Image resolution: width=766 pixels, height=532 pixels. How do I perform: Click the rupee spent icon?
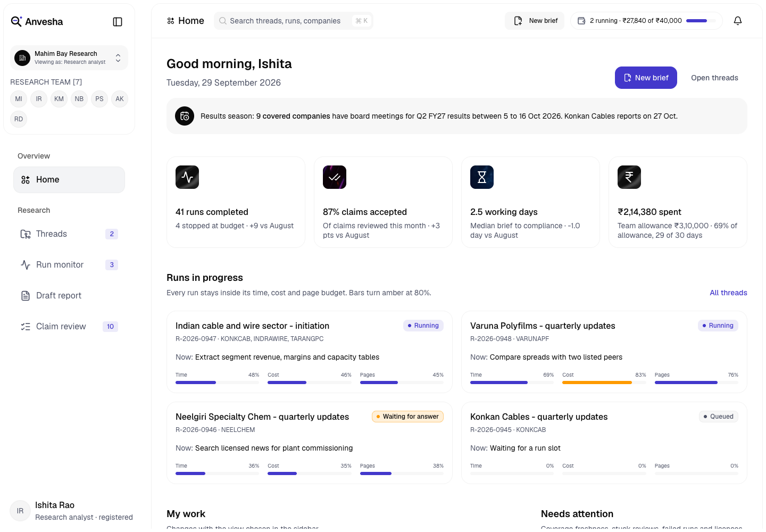tap(629, 177)
